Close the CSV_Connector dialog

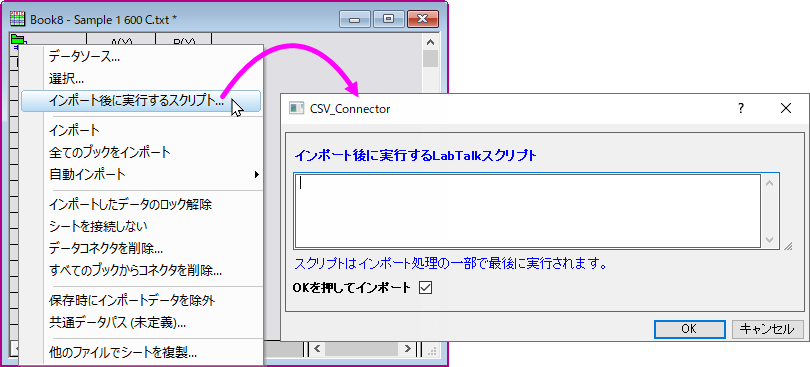(x=786, y=109)
